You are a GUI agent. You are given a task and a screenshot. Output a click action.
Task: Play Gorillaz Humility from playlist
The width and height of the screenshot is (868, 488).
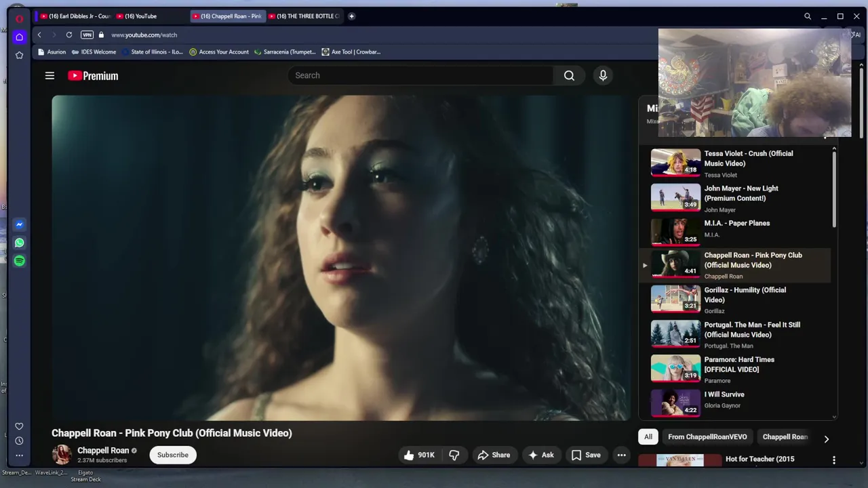(736, 300)
